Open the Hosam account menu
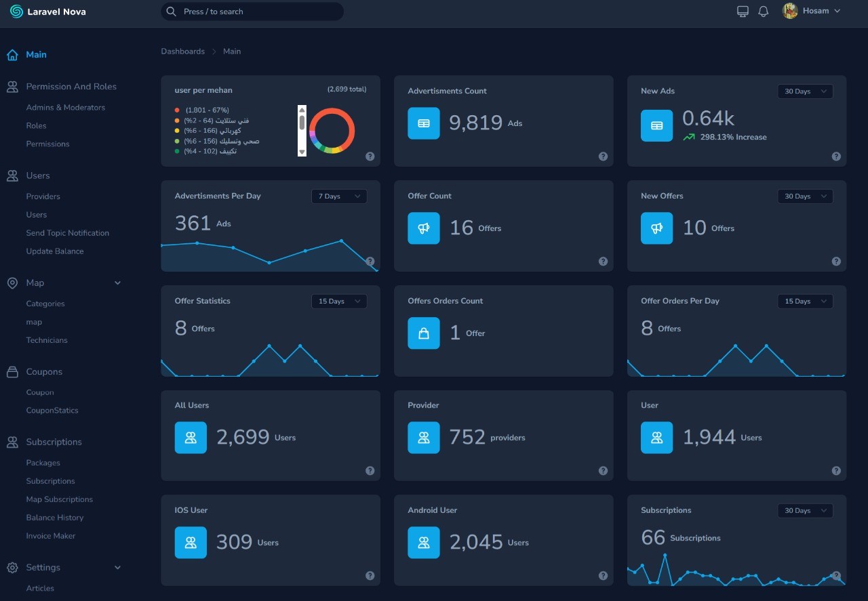The height and width of the screenshot is (601, 868). (x=812, y=11)
